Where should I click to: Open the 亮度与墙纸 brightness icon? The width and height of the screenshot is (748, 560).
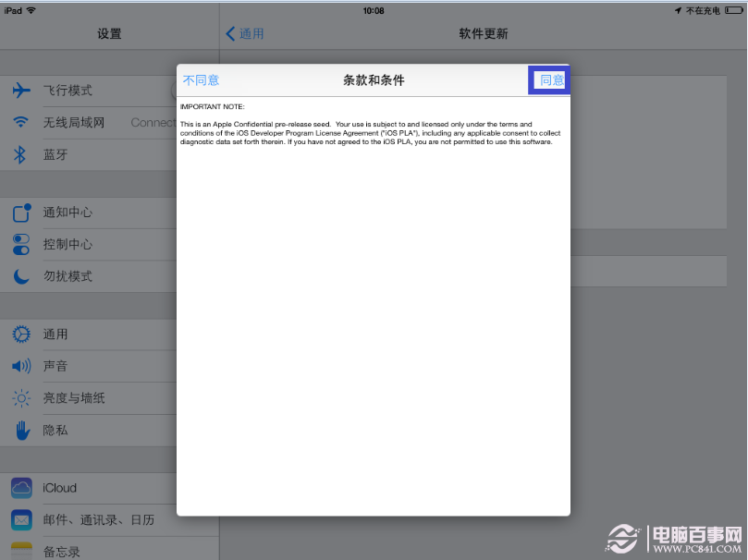[x=21, y=398]
